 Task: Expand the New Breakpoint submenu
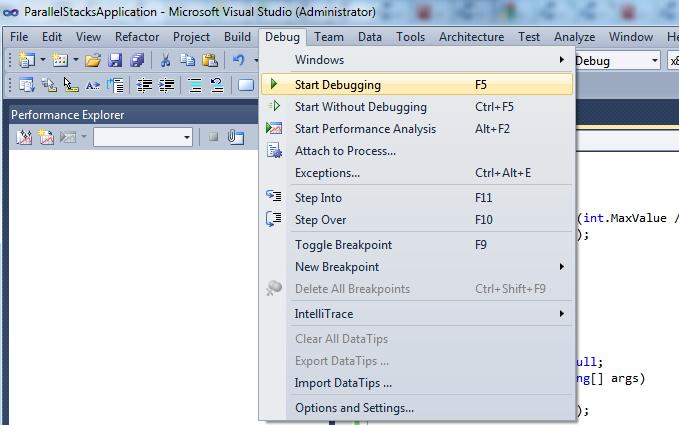[x=417, y=267]
